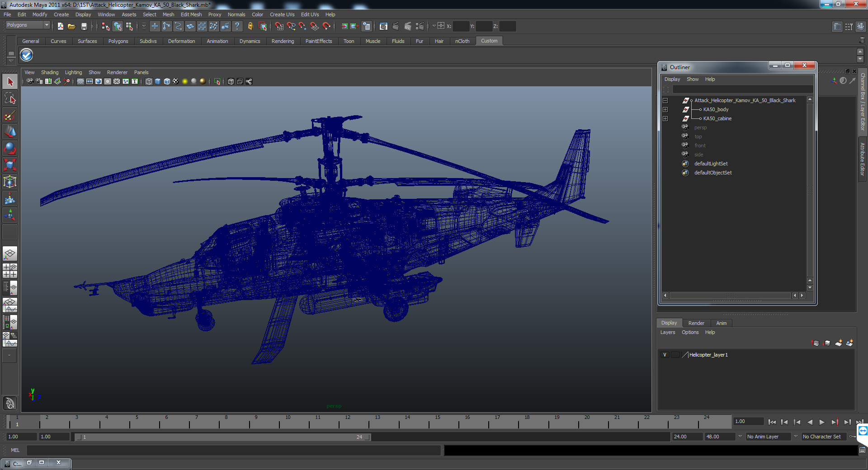Select the Soft Modification tool
This screenshot has height=470, width=868.
pyautogui.click(x=10, y=199)
